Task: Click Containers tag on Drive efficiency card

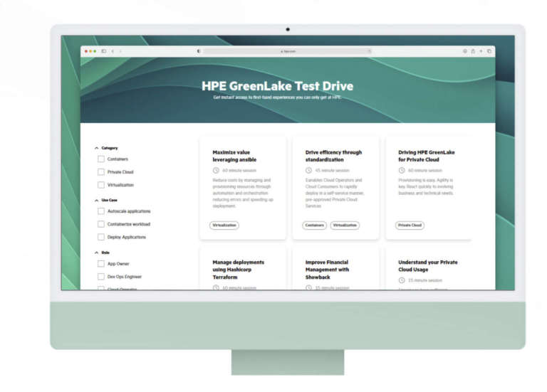Action: (x=314, y=225)
